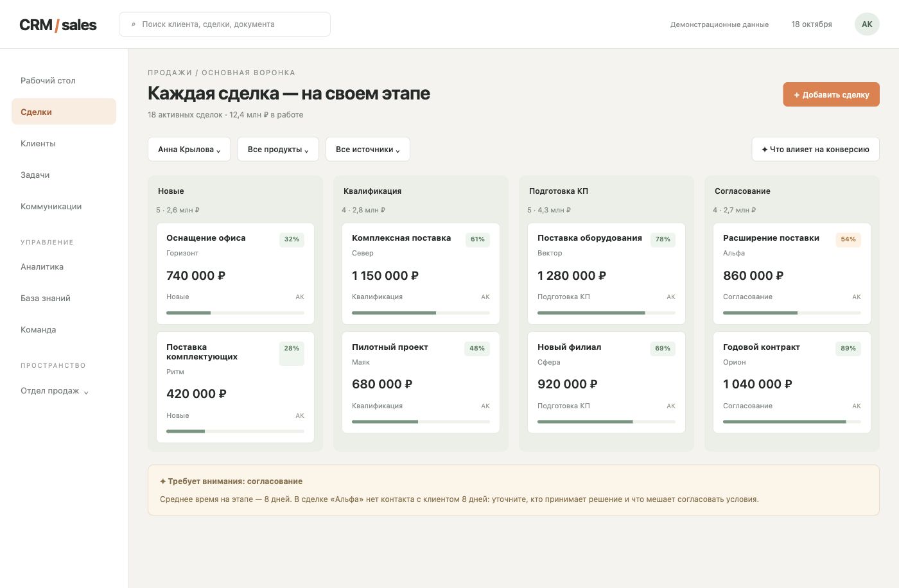Click the 54% probability badge on Альфа deal
This screenshot has width=899, height=588.
point(848,239)
